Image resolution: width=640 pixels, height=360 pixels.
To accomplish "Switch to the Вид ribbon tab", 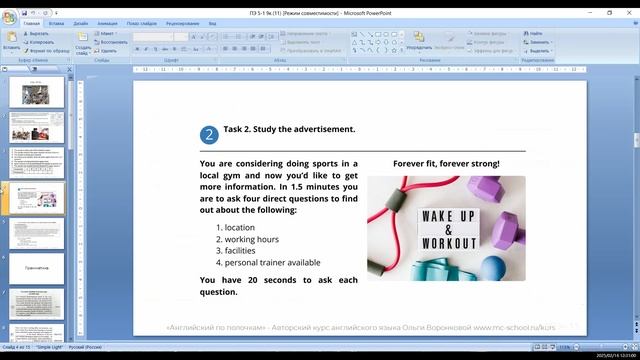I will pos(212,24).
